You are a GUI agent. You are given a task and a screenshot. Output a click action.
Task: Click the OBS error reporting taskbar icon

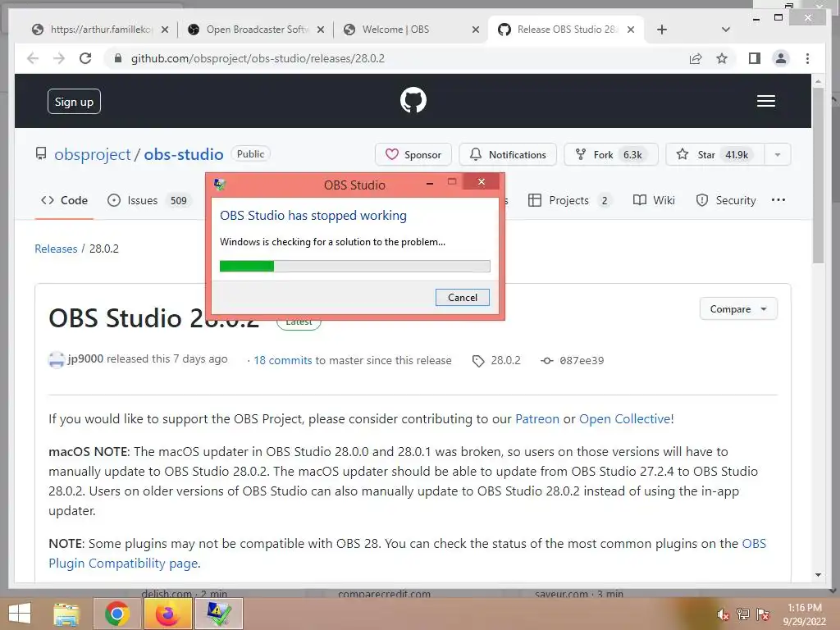tap(218, 614)
